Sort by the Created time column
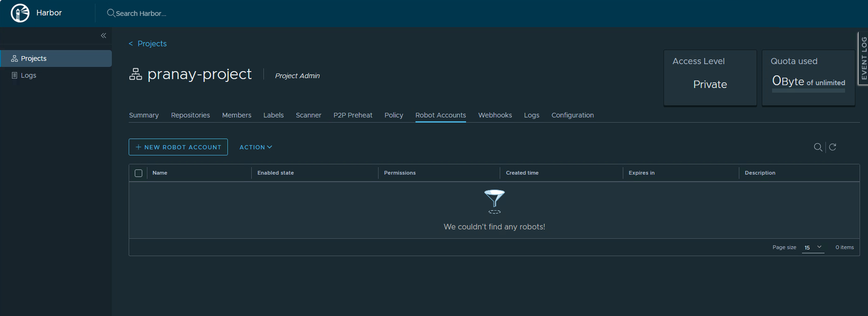This screenshot has width=868, height=316. pos(522,173)
